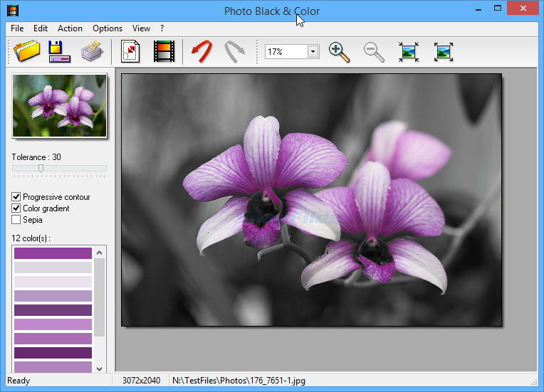544x392 pixels.
Task: Select the first purple color swatch
Action: click(x=53, y=253)
